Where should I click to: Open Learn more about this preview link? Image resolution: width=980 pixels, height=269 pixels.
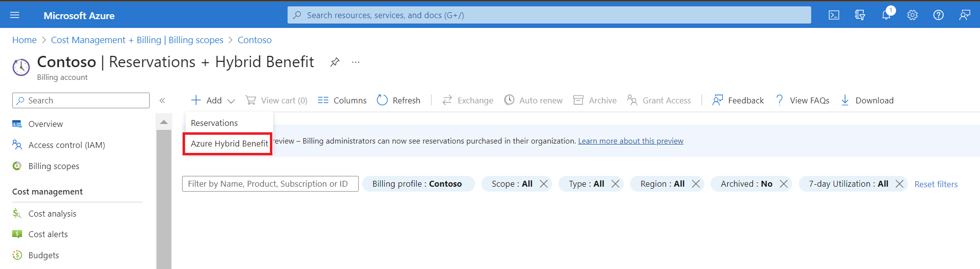point(631,141)
